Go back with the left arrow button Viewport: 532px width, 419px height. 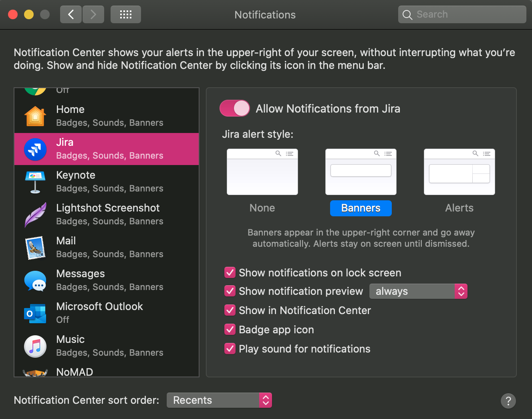(x=71, y=15)
